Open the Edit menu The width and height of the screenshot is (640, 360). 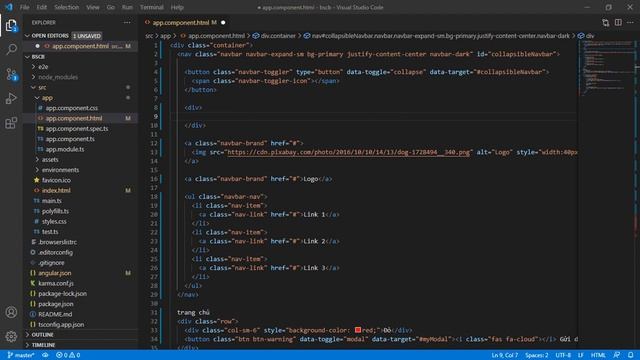42,7
